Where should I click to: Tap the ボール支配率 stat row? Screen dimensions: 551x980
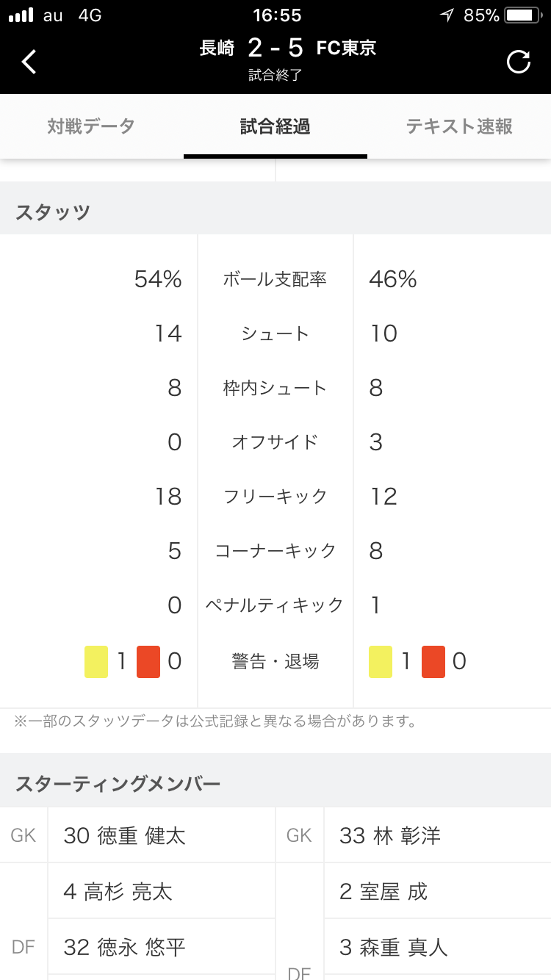coord(275,279)
